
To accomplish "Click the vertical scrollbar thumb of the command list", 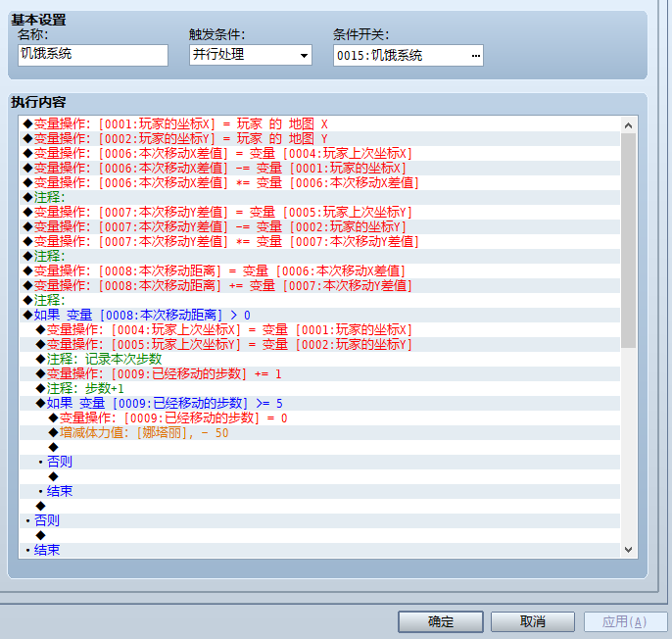I will (628, 240).
